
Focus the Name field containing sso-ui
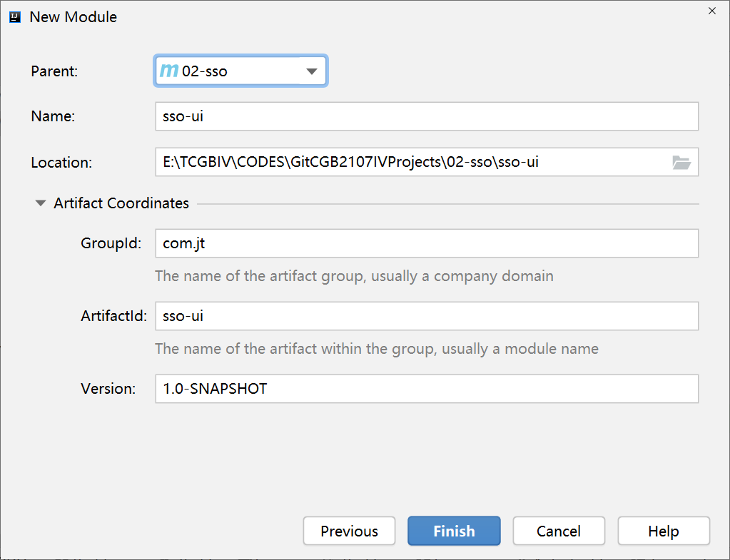(427, 116)
